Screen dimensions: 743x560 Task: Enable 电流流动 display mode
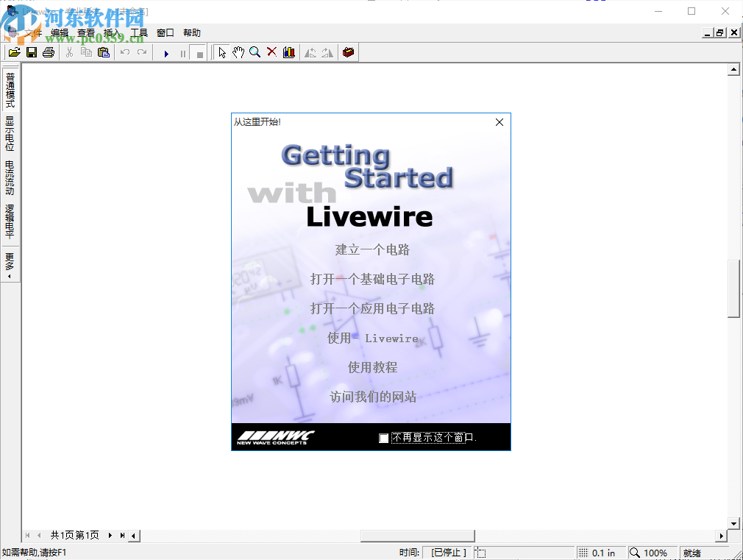(x=10, y=177)
